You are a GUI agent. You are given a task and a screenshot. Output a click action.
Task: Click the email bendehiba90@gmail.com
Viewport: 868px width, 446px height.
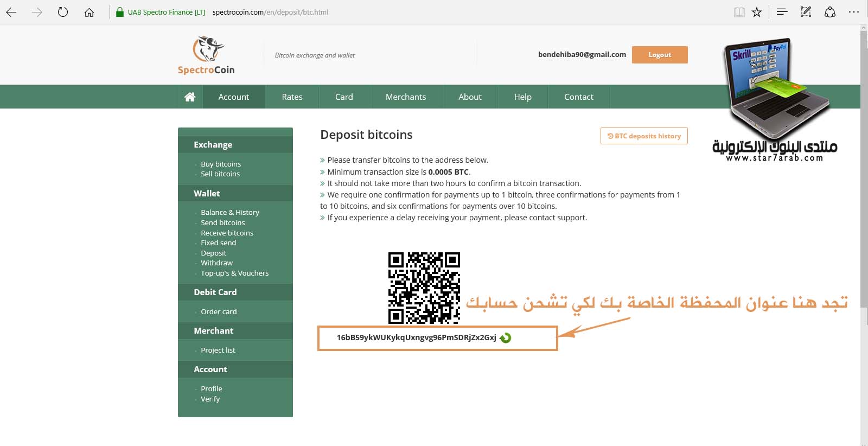point(582,54)
